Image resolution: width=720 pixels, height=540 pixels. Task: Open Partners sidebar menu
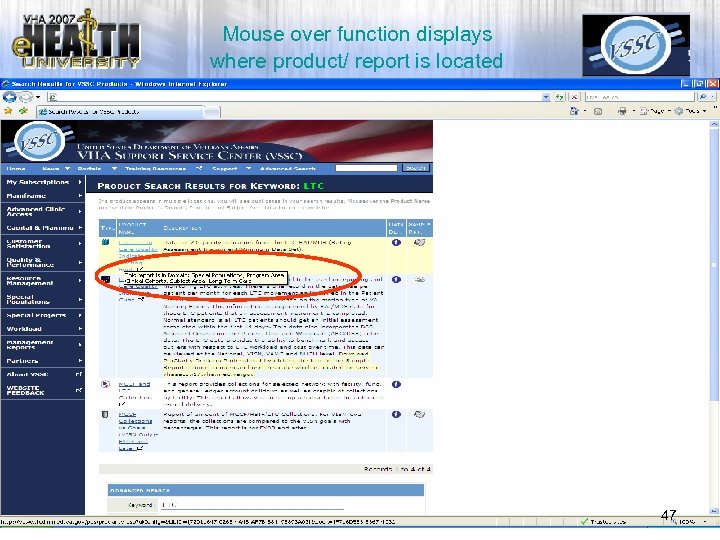click(43, 360)
